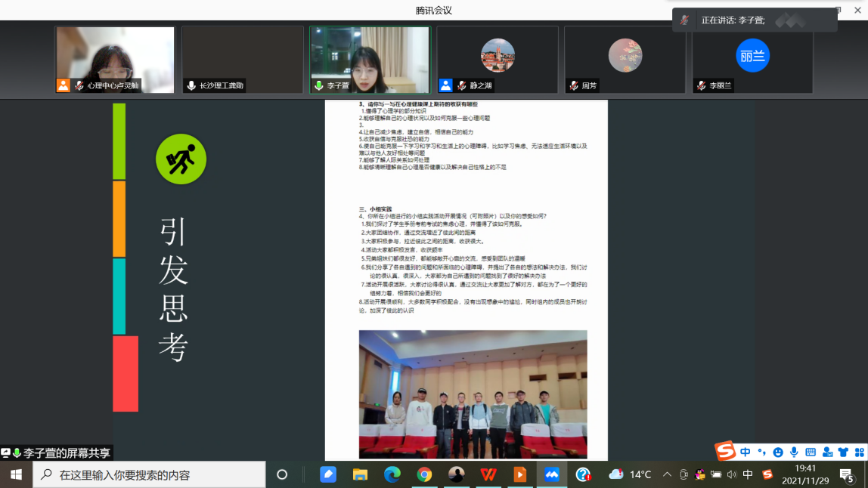Select 李子萱's video thumbnail
Screen dimensions: 868x488
click(370, 60)
